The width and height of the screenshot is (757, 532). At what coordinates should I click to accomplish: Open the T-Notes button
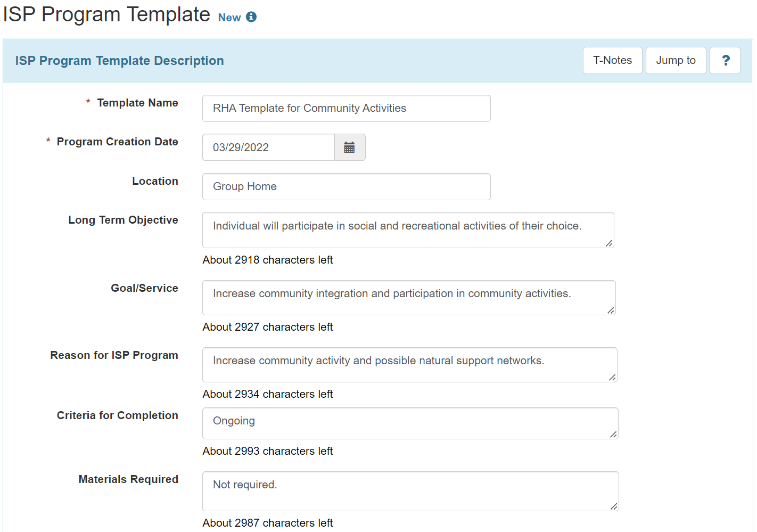point(613,61)
